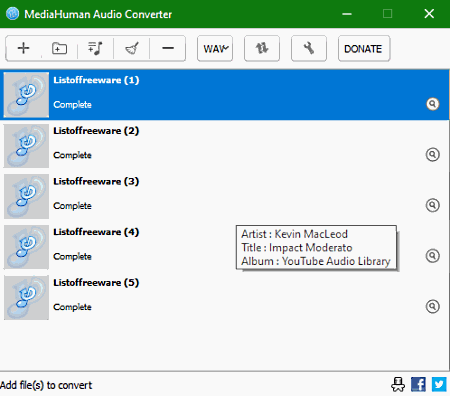Open the WAV output format dropdown
Viewport: 450px width, 396px height.
pos(215,48)
